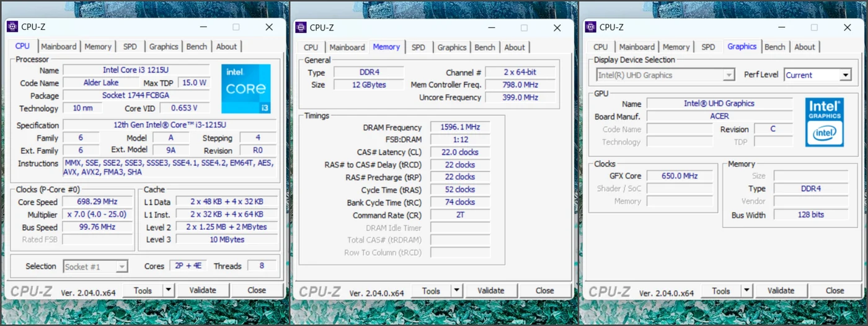
Task: Click the 2T command rate value
Action: 460,215
